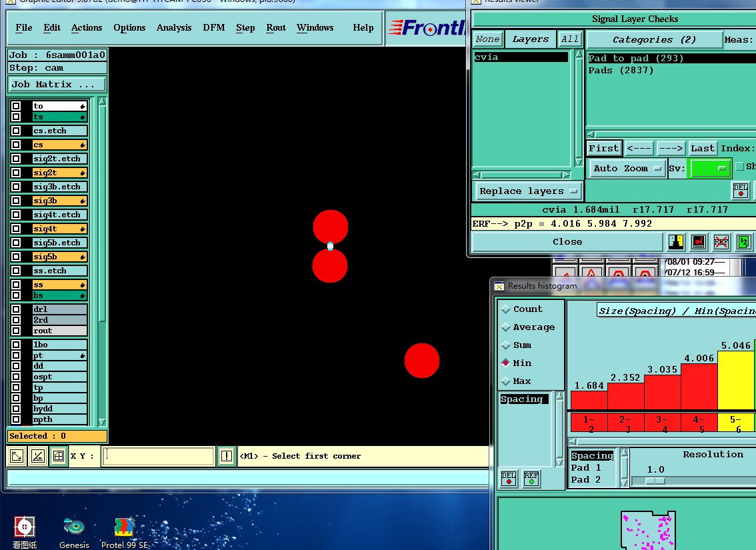Viewport: 756px width, 550px height.
Task: Select the Max radio option in histogram
Action: pos(506,381)
